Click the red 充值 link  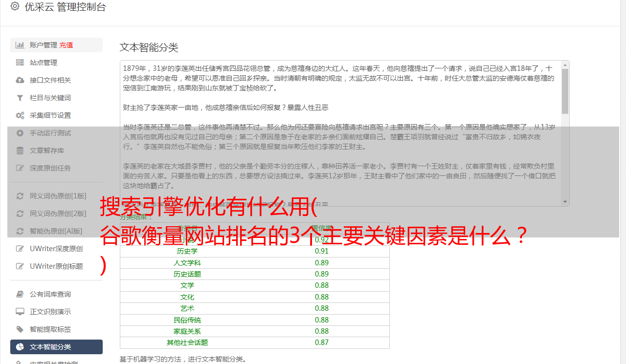(67, 45)
